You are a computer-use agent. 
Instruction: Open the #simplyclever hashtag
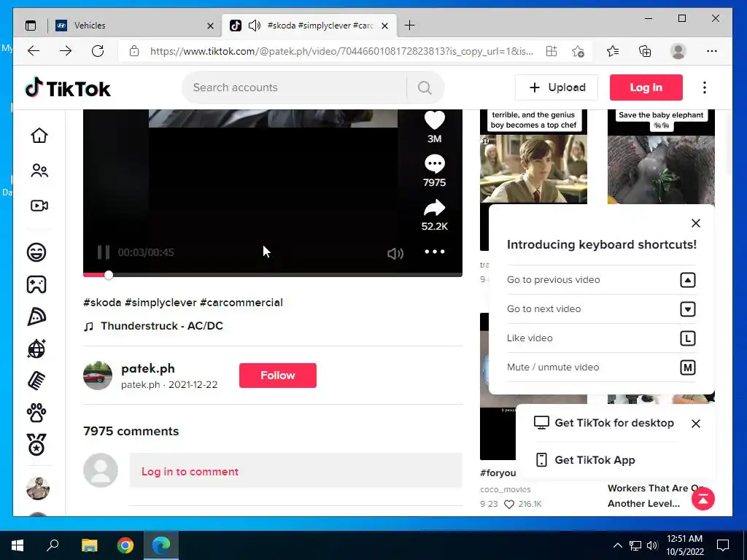coord(160,303)
